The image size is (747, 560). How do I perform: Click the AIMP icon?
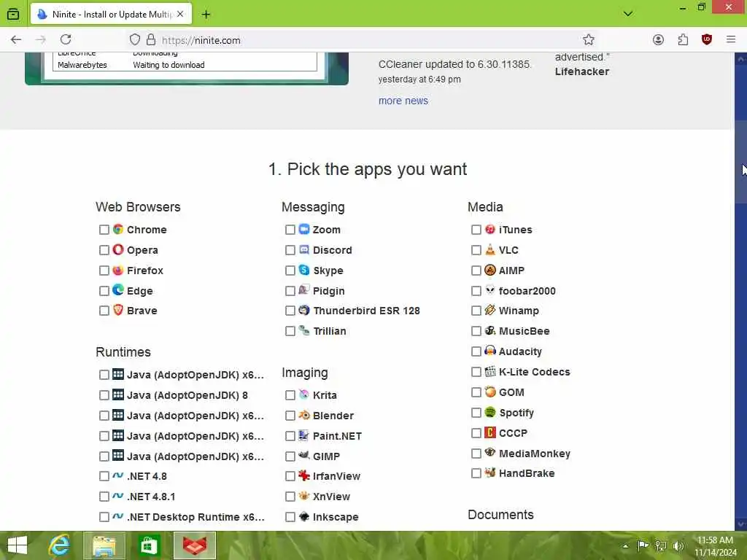click(490, 270)
